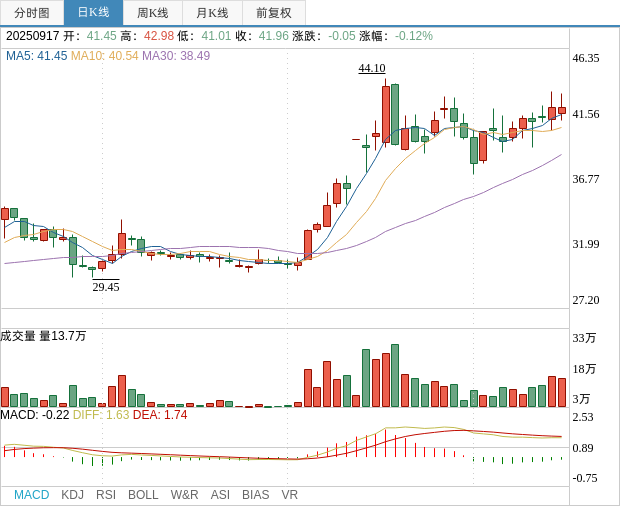Switch indicator to KDJ
620x506 pixels.
72,495
